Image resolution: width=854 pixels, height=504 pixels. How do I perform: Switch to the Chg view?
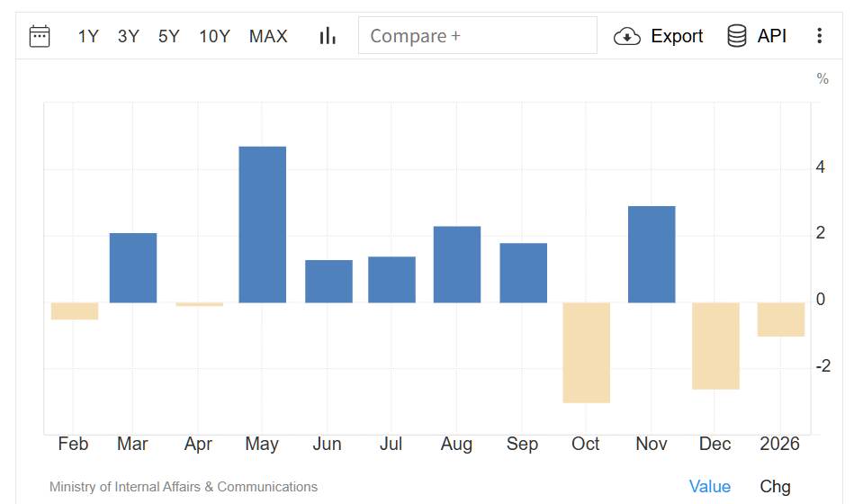(776, 487)
